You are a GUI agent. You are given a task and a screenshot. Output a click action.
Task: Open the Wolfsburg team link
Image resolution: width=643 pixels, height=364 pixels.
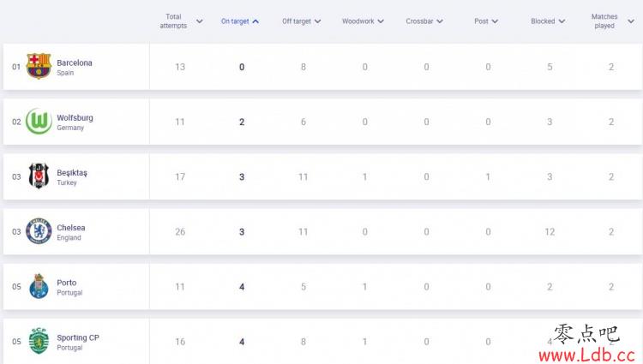pyautogui.click(x=75, y=117)
